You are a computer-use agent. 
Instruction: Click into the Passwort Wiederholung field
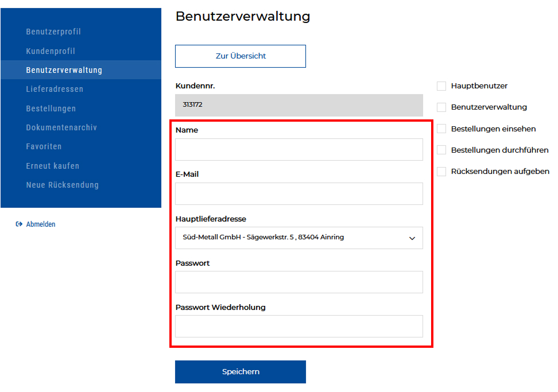(299, 327)
